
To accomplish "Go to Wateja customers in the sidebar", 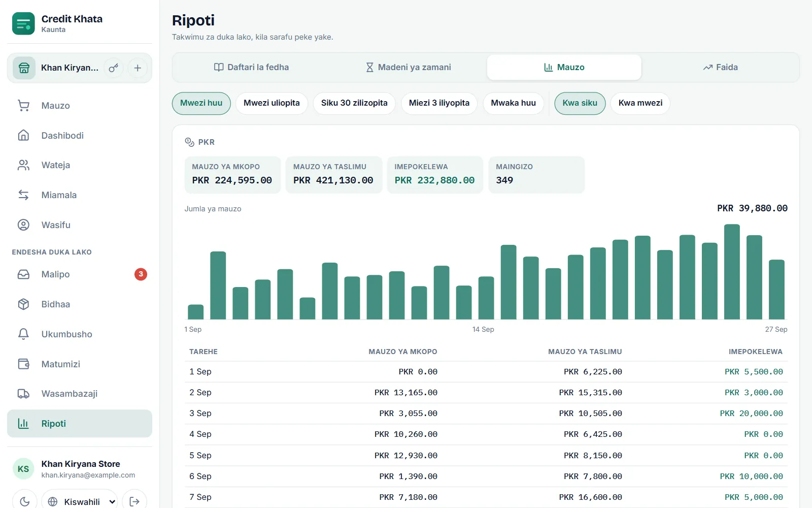I will pos(80,165).
